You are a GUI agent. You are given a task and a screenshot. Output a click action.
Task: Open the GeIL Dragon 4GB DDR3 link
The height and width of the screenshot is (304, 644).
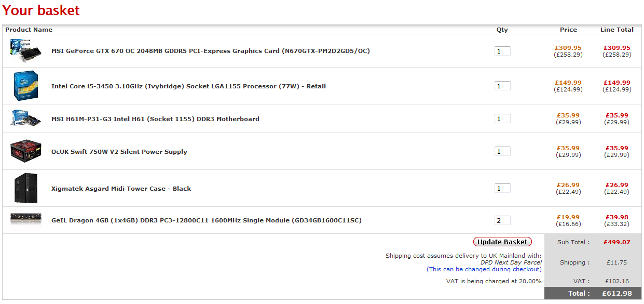206,220
